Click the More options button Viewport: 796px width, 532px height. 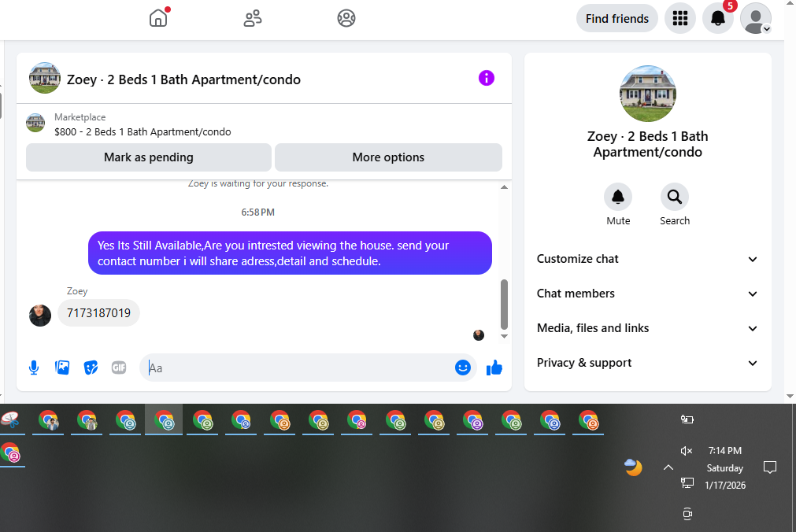click(x=388, y=157)
